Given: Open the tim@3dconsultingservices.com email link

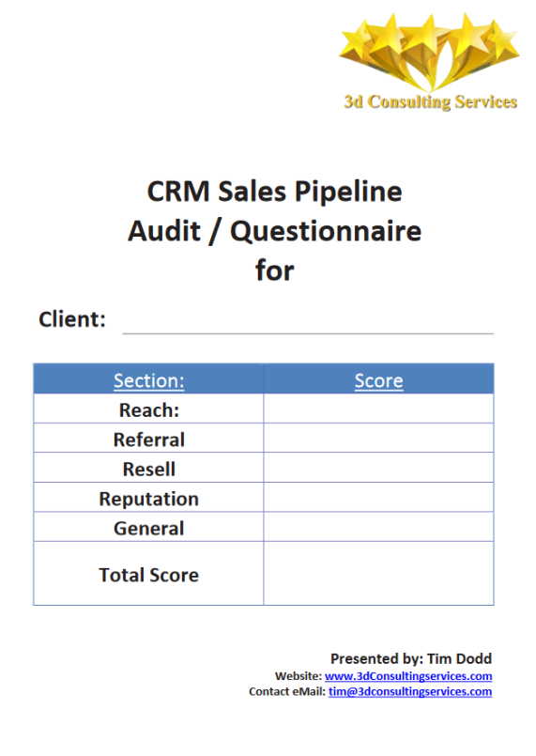Looking at the screenshot, I should click(410, 691).
